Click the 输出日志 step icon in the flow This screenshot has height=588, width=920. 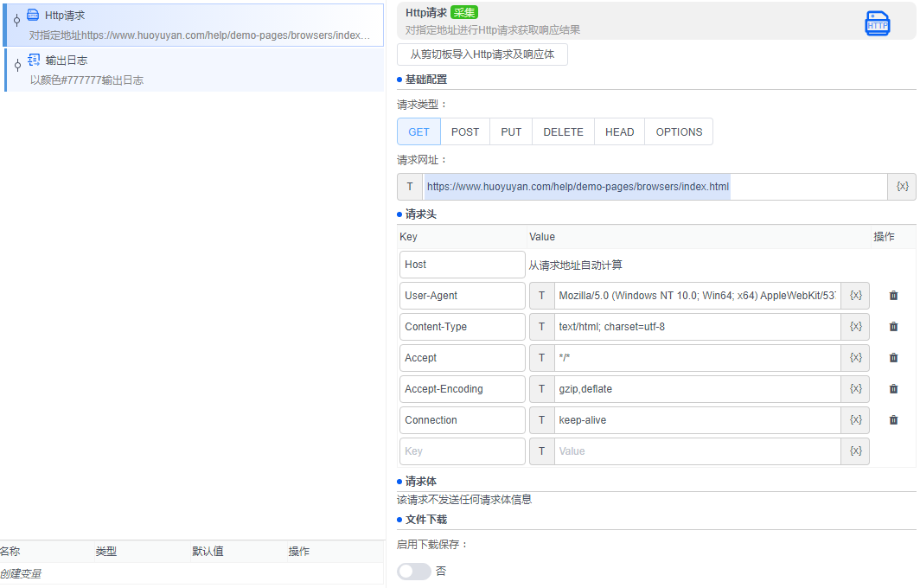point(31,60)
